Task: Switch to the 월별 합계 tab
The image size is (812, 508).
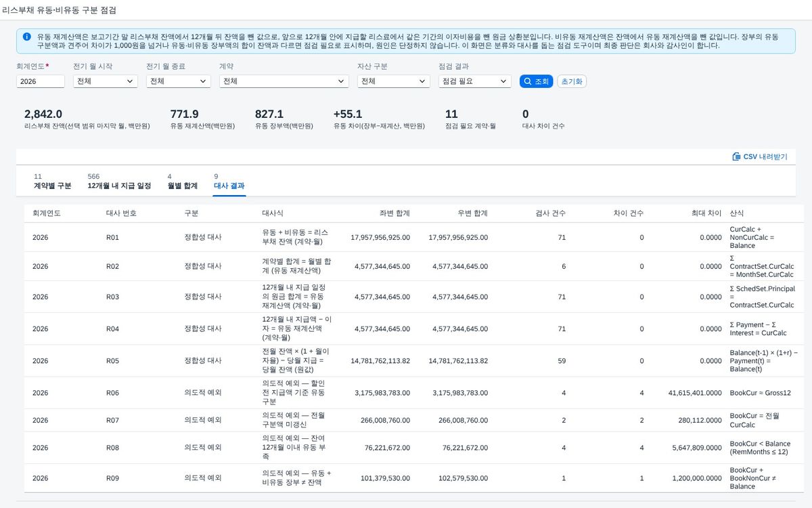Action: click(x=183, y=182)
